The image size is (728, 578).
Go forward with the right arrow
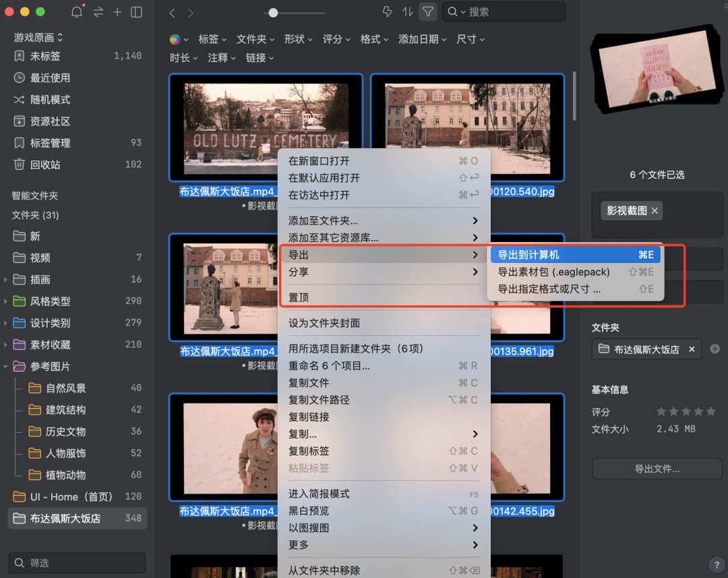click(190, 13)
